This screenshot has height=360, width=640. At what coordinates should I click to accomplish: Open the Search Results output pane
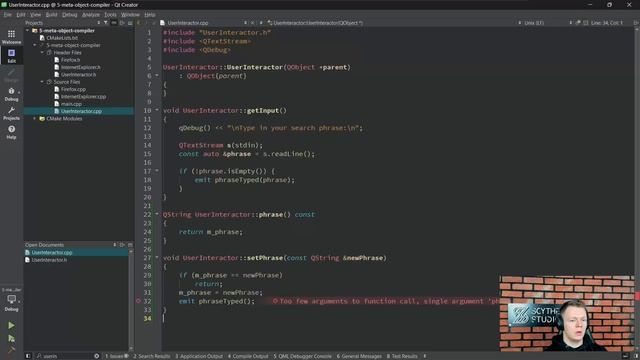(x=151, y=356)
